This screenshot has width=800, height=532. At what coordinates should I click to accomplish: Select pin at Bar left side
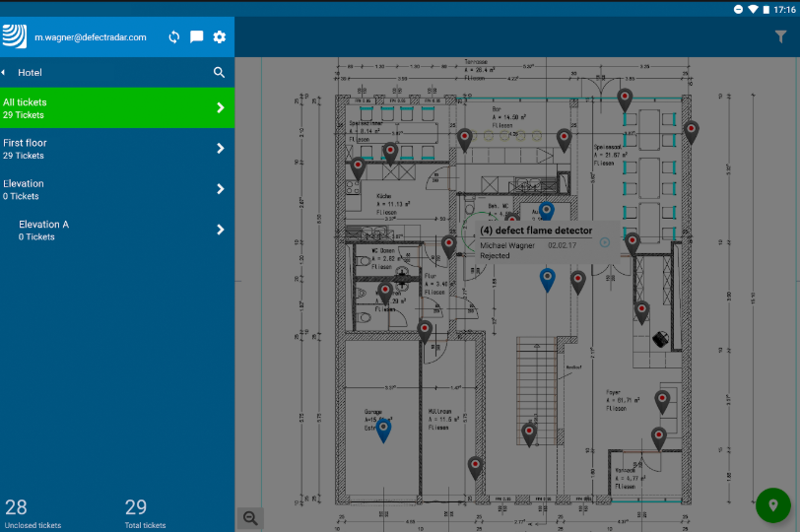tap(464, 141)
